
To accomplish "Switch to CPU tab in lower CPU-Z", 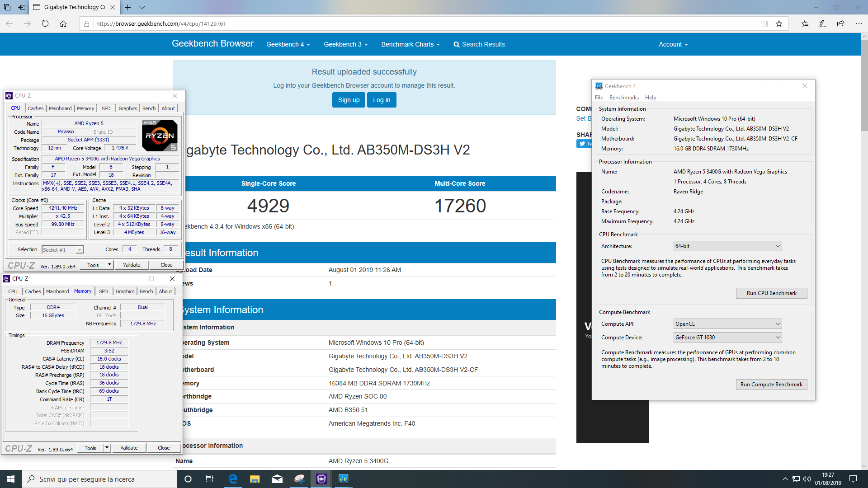I will click(13, 291).
